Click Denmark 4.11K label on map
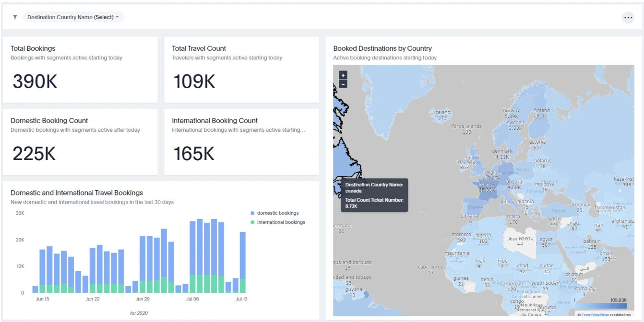This screenshot has width=644, height=322. click(x=502, y=154)
